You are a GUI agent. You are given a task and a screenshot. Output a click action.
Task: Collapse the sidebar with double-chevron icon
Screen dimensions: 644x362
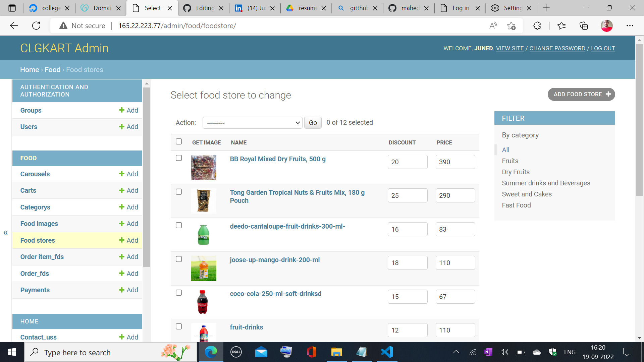pyautogui.click(x=5, y=233)
